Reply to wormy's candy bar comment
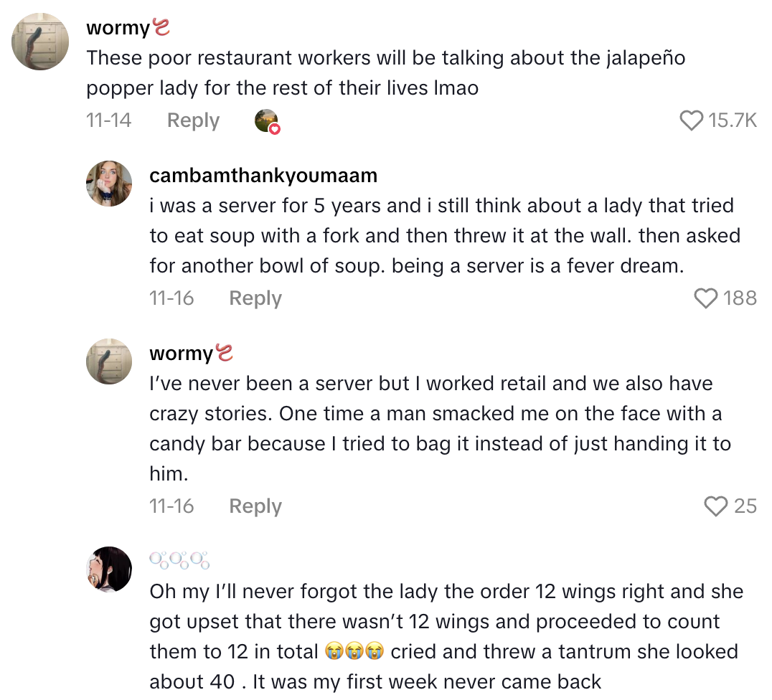This screenshot has width=772, height=700. [255, 506]
